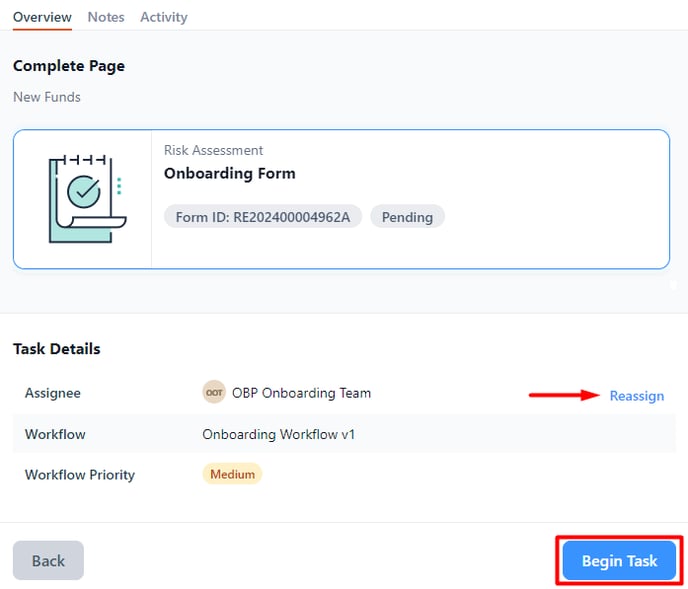The height and width of the screenshot is (589, 688).
Task: Click the Task Details heading
Action: click(x=57, y=349)
